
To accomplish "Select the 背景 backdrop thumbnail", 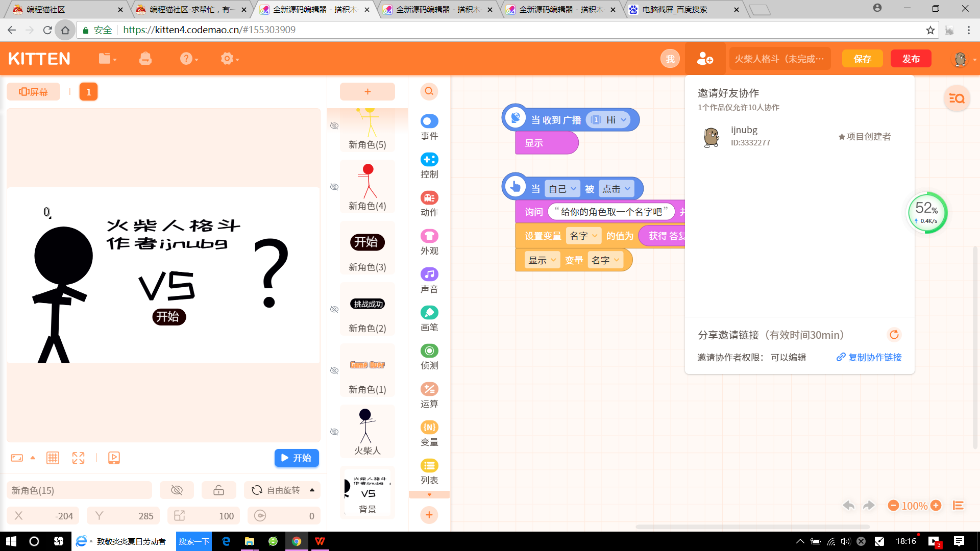I will pos(367,492).
